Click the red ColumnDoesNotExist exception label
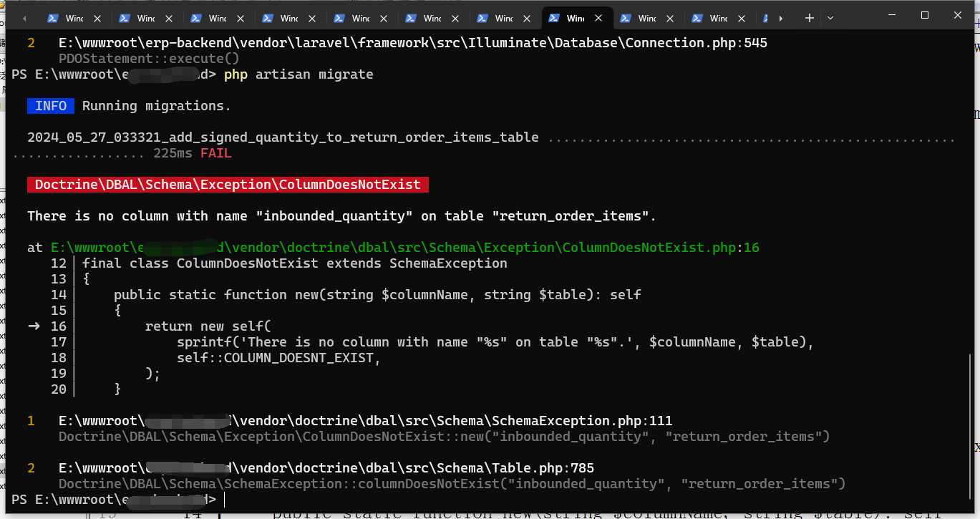This screenshot has width=980, height=519. pyautogui.click(x=228, y=185)
